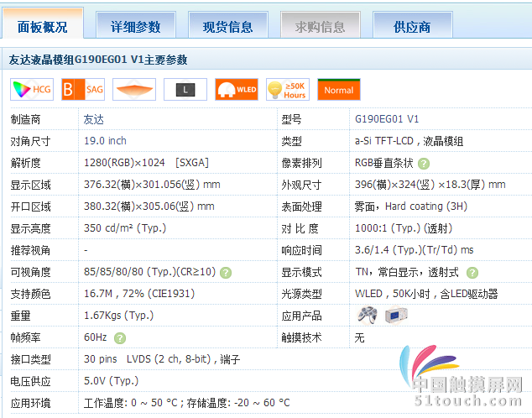Click the 解析度 row label

(x=25, y=163)
